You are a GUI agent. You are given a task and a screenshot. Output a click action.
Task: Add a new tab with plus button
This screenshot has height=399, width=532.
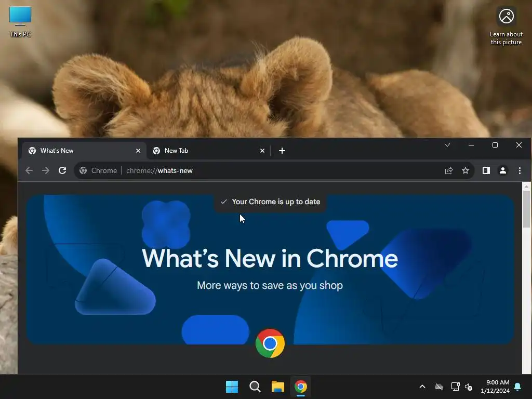(282, 151)
